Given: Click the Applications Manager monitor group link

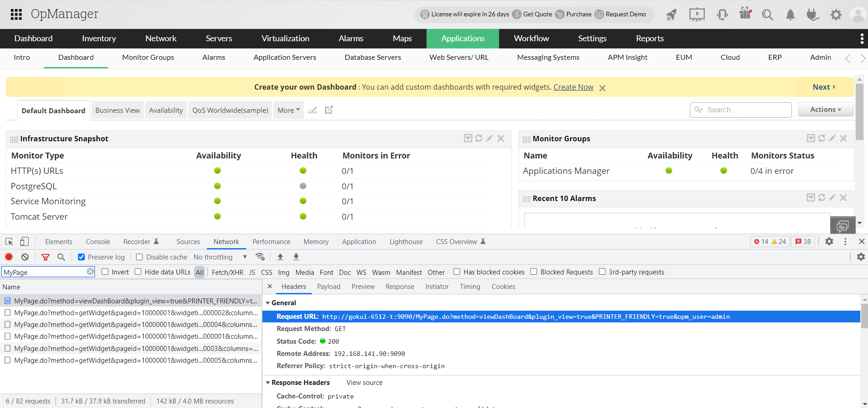Looking at the screenshot, I should click(566, 171).
